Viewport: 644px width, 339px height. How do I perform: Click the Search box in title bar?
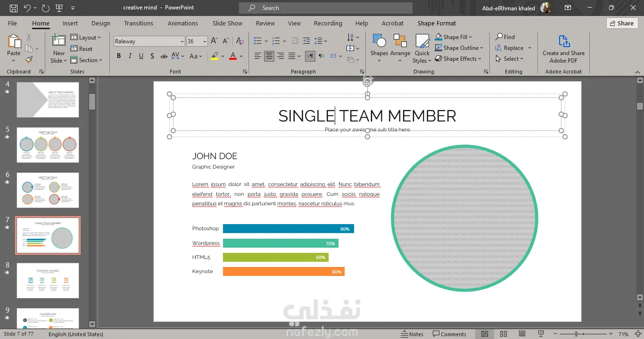tap(326, 8)
